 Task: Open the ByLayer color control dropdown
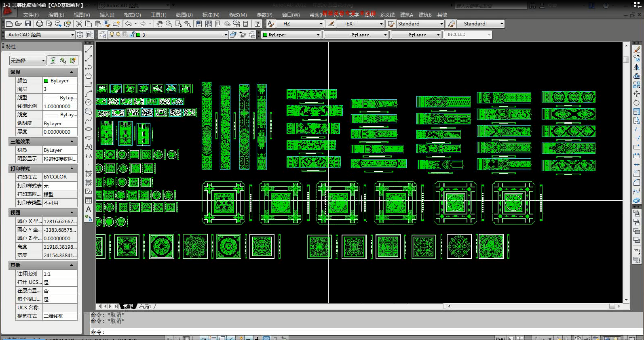tap(291, 35)
